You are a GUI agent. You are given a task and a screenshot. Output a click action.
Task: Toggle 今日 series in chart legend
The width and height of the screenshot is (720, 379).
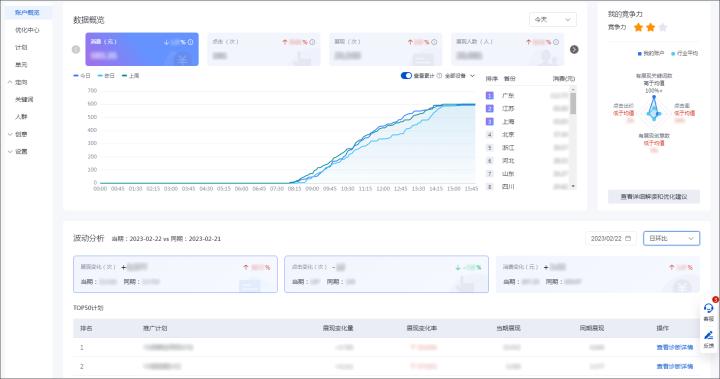(82, 76)
